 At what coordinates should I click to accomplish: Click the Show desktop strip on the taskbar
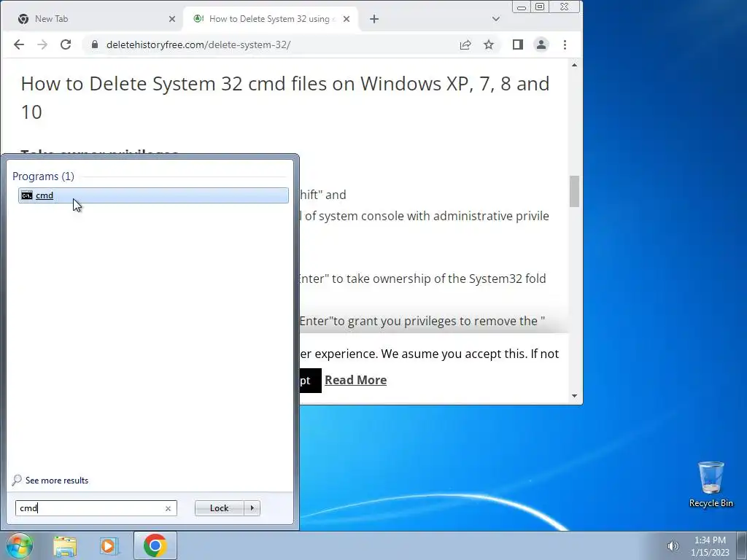click(742, 545)
